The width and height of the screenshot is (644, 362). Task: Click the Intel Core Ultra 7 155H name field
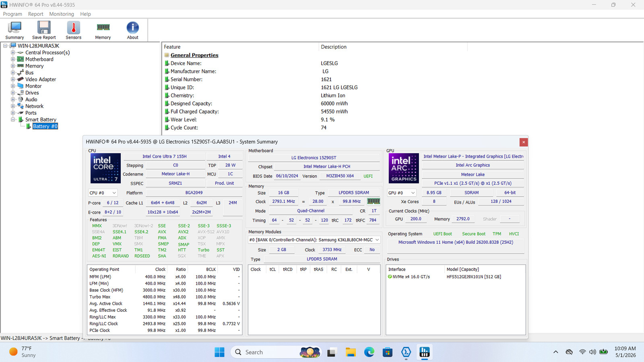click(164, 156)
